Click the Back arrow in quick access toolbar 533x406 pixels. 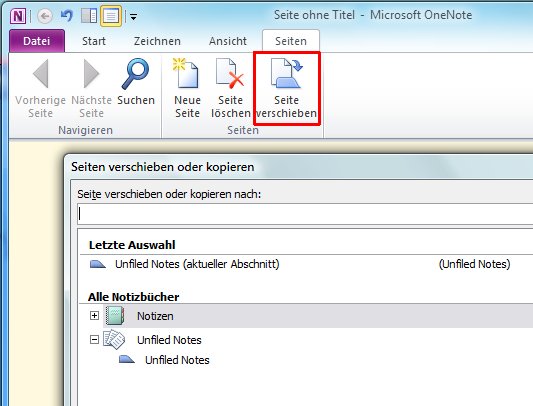pos(45,16)
